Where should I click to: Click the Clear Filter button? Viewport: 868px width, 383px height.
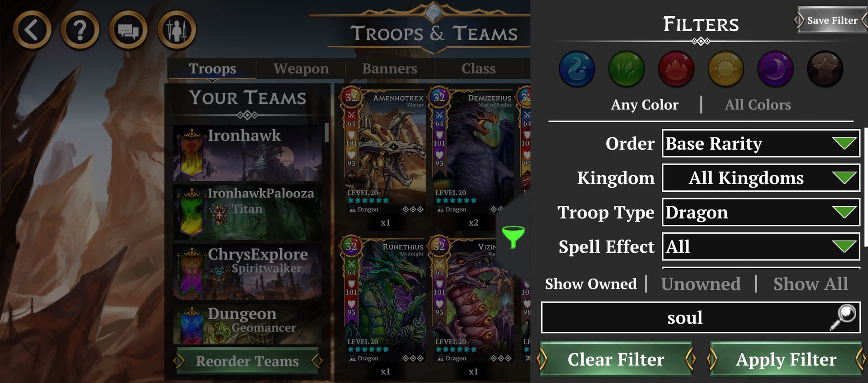(616, 359)
